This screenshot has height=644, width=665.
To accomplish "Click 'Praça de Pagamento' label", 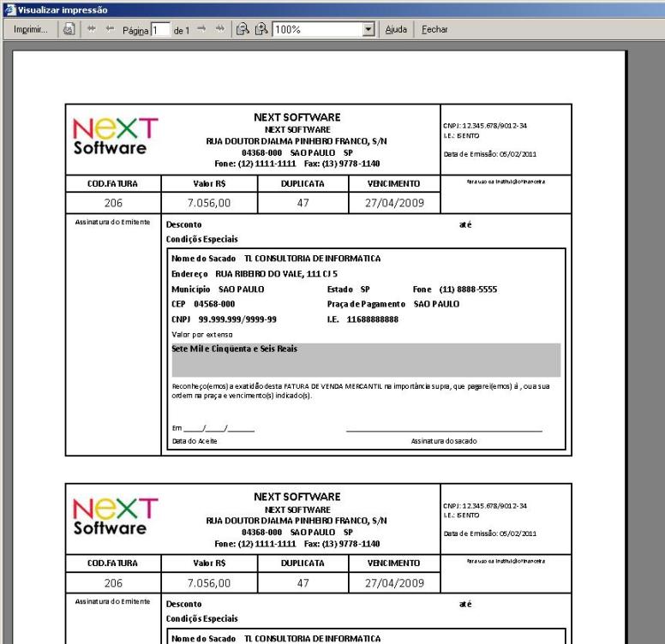I will (366, 304).
